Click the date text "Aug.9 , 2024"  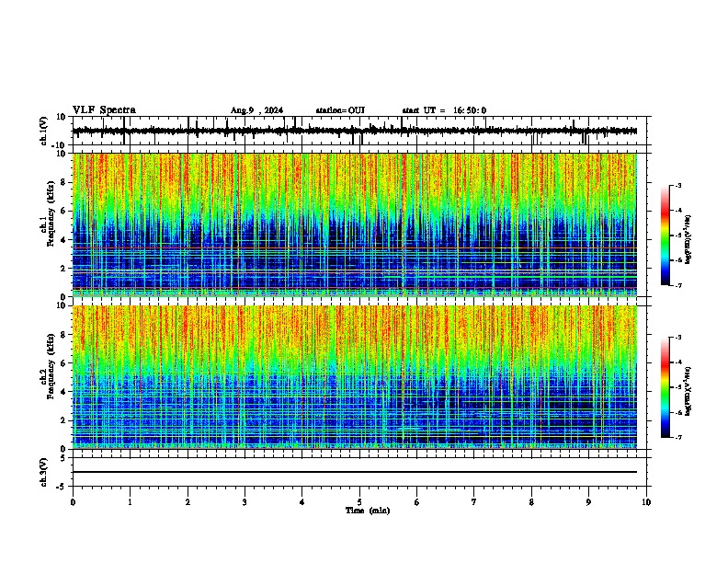coord(256,110)
